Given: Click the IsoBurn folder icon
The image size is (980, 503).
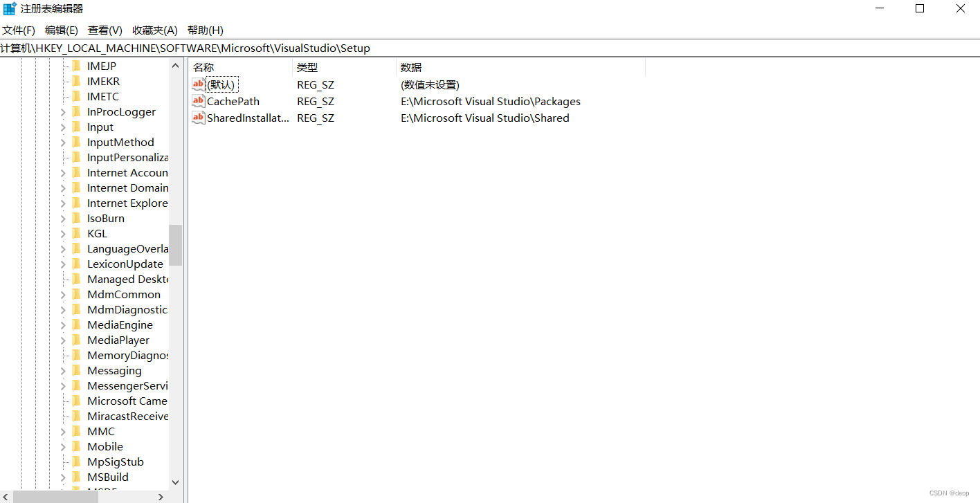Looking at the screenshot, I should pyautogui.click(x=78, y=218).
